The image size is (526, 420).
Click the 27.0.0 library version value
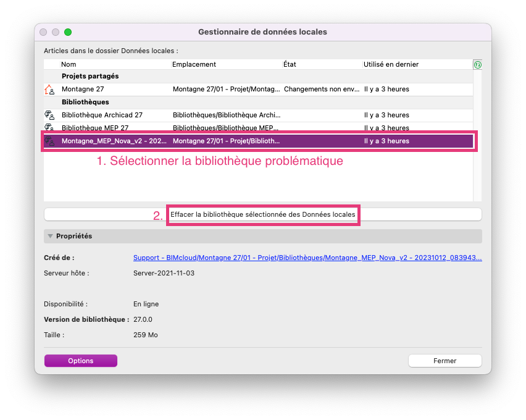point(143,319)
